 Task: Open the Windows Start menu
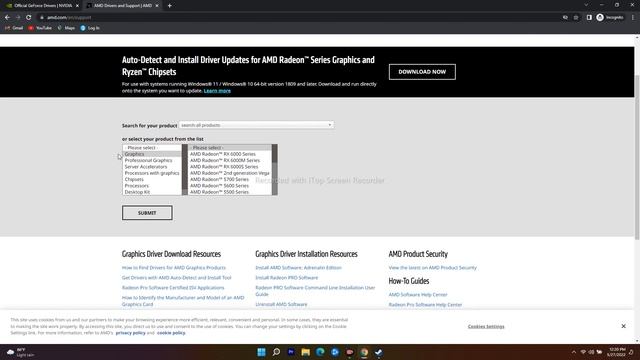point(262,352)
